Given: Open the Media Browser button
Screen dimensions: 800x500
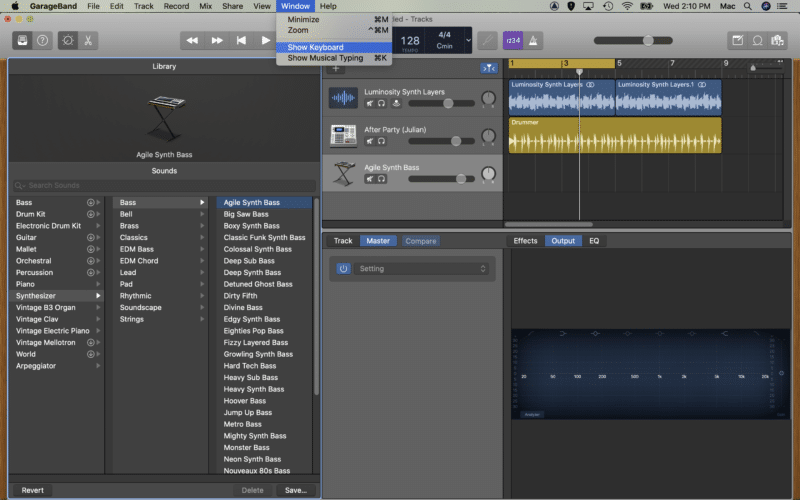Looking at the screenshot, I should coord(778,40).
